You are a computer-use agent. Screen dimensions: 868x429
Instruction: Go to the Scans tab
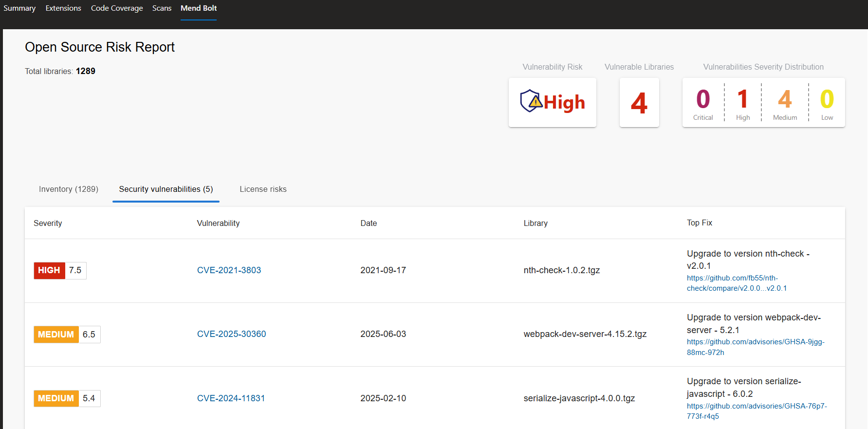click(x=162, y=8)
